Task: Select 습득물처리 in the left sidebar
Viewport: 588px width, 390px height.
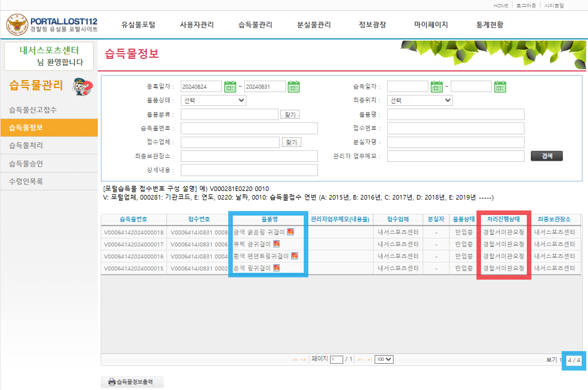Action: (x=26, y=146)
